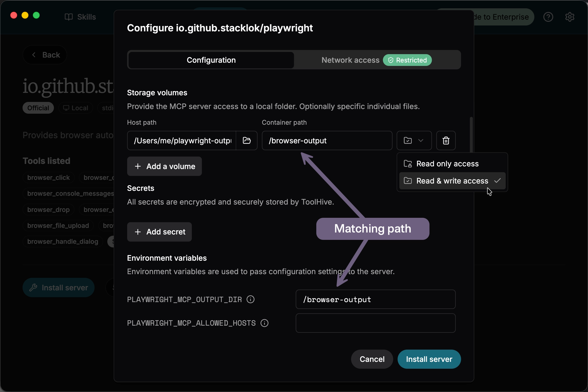Open the volume access mode dropdown
Screen dimensions: 588x392
414,140
